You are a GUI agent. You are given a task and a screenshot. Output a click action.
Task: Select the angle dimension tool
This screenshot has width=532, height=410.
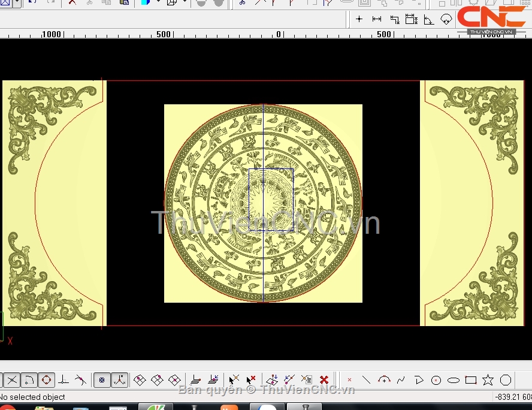click(x=428, y=19)
